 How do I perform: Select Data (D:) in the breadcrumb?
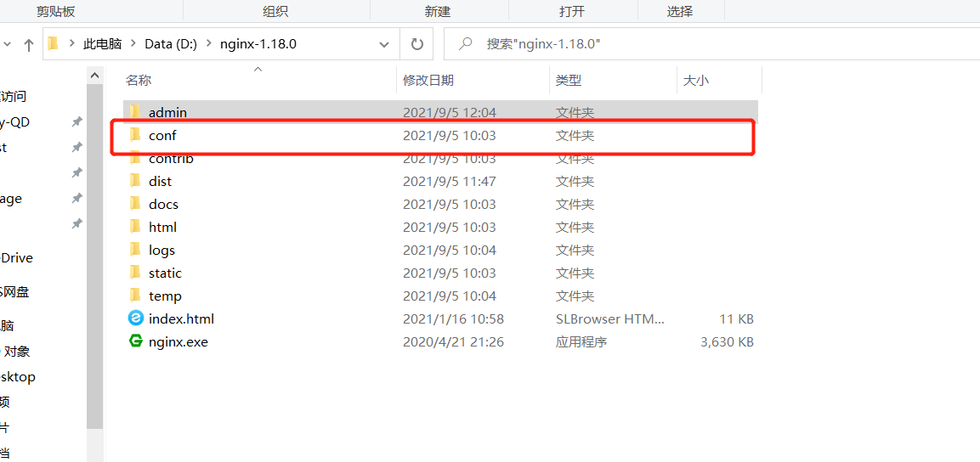click(x=171, y=44)
